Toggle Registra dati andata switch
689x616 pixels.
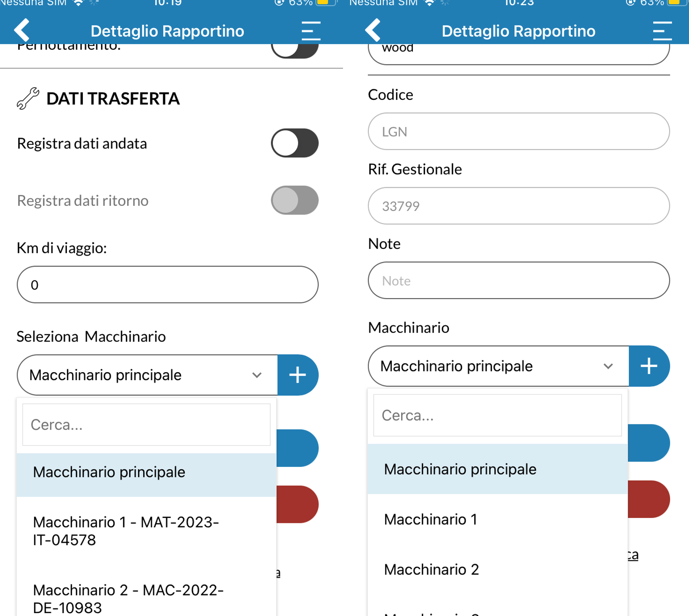pos(295,143)
